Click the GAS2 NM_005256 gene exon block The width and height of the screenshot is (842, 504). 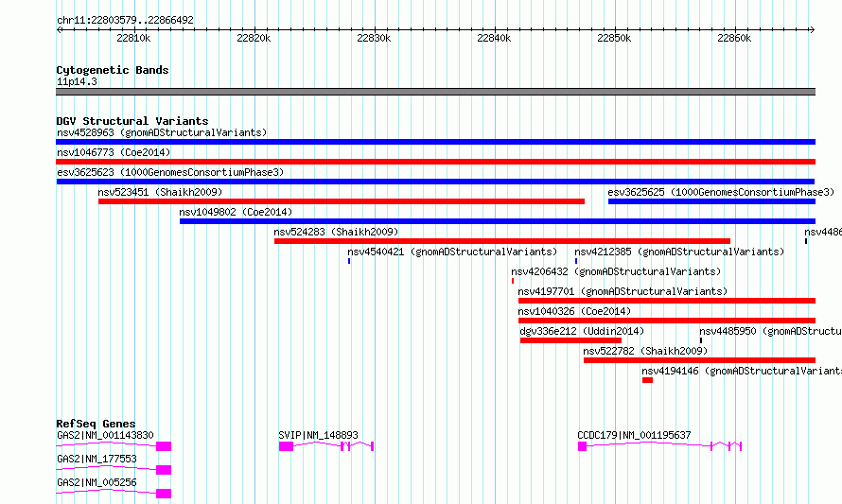pyautogui.click(x=164, y=494)
